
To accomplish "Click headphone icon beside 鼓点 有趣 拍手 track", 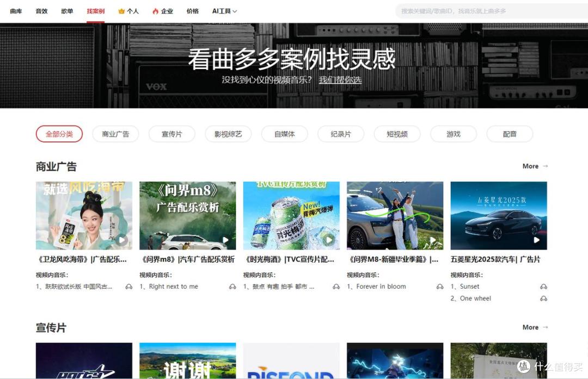I will click(x=336, y=287).
